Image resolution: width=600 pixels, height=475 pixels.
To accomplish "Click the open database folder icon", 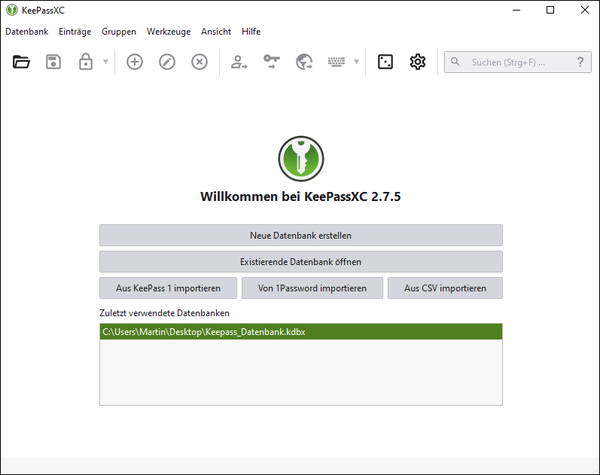I will [21, 62].
